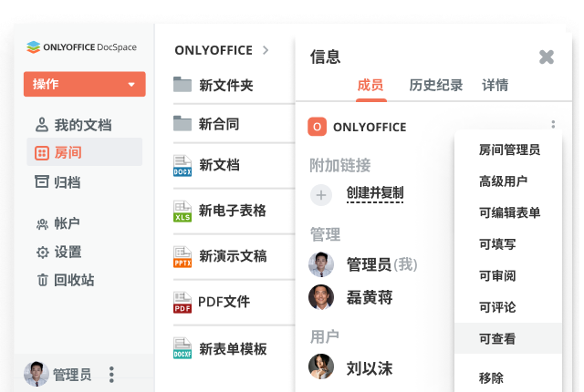Expand the breadcrumb chevron after ONLYOFFICE
Image resolution: width=584 pixels, height=392 pixels.
[266, 50]
